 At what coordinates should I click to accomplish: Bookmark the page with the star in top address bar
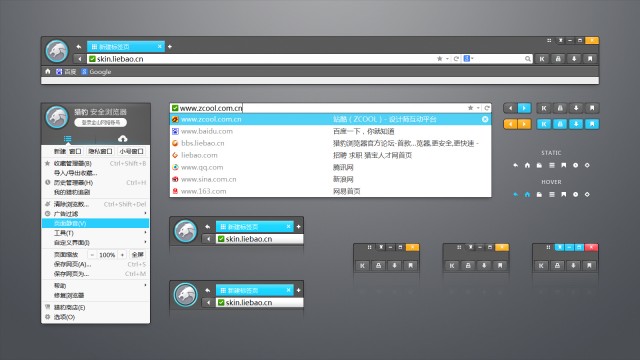[x=440, y=59]
